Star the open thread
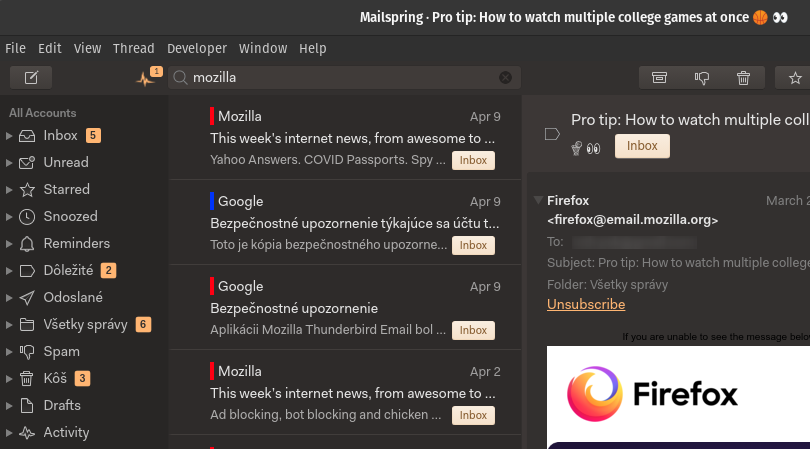The height and width of the screenshot is (449, 810). pyautogui.click(x=795, y=78)
